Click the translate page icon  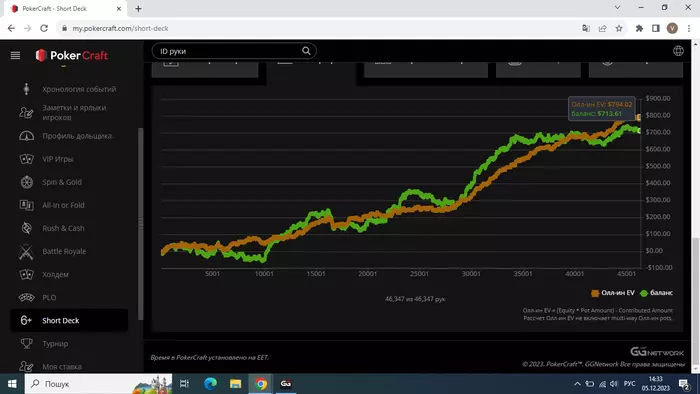(586, 28)
